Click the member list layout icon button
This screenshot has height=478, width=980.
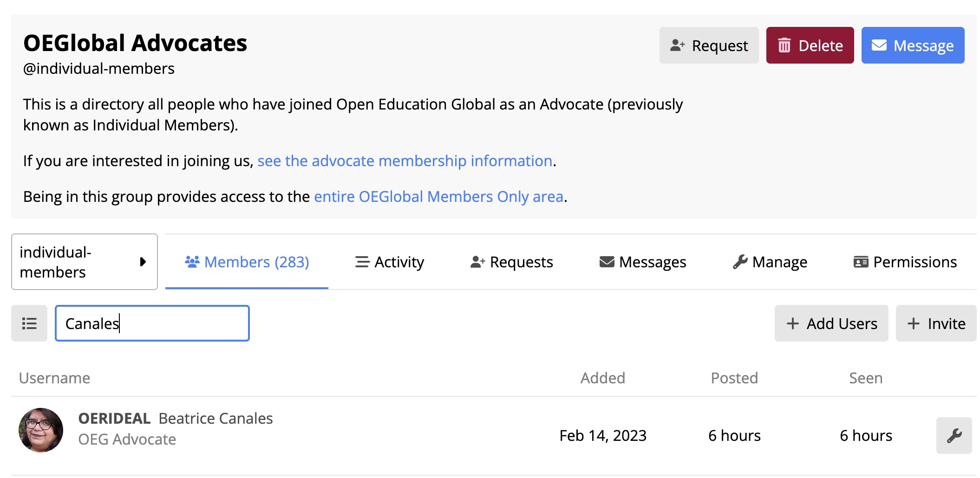tap(29, 323)
